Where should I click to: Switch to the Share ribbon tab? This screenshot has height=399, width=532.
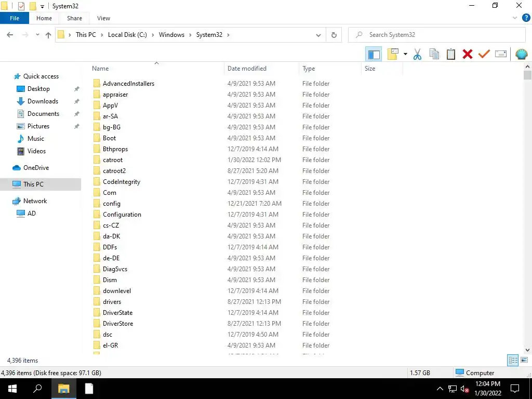(74, 18)
